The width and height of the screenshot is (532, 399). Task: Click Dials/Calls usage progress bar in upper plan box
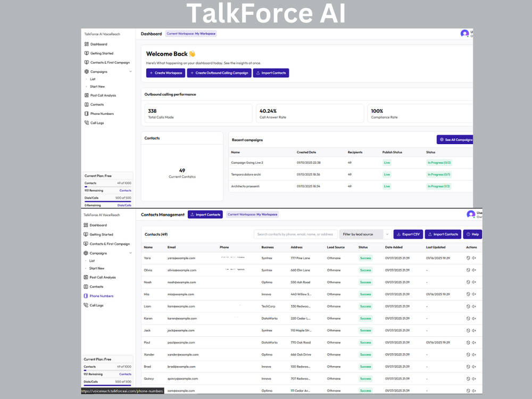(x=107, y=202)
